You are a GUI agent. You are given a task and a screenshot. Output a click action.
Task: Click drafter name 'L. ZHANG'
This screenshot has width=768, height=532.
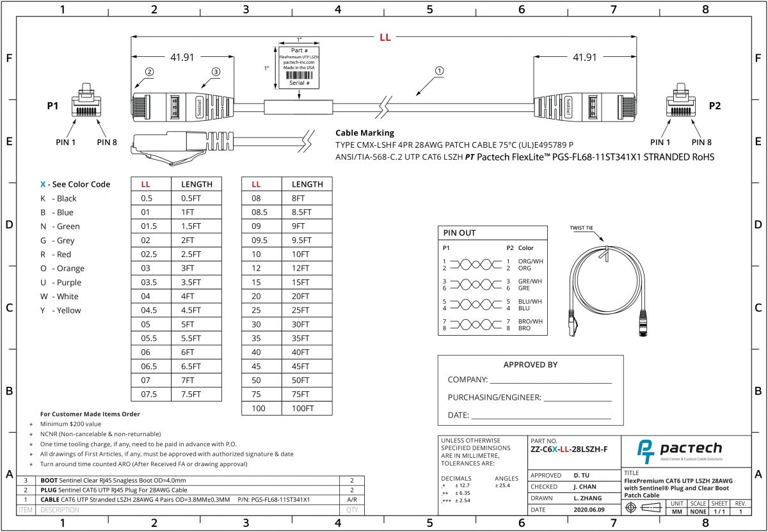(x=586, y=498)
